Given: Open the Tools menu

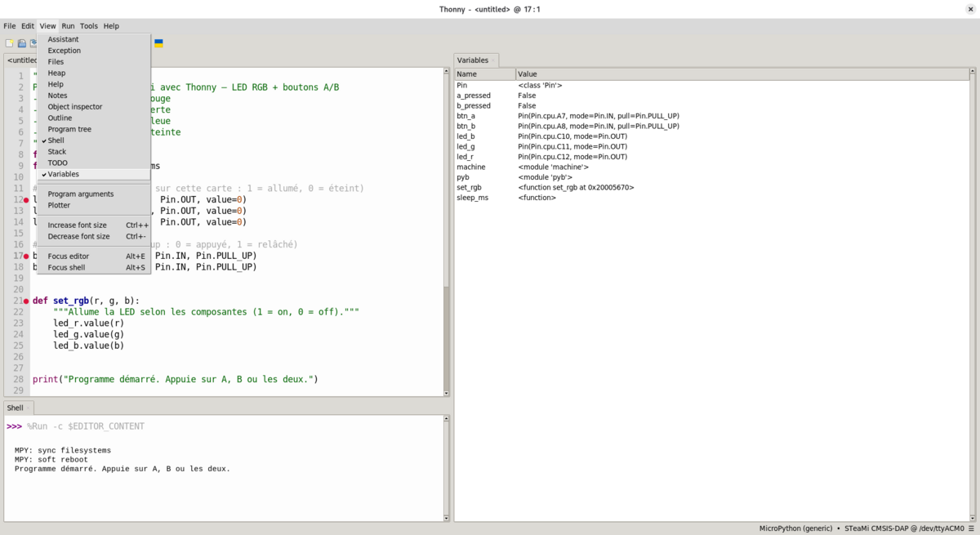Looking at the screenshot, I should (89, 26).
